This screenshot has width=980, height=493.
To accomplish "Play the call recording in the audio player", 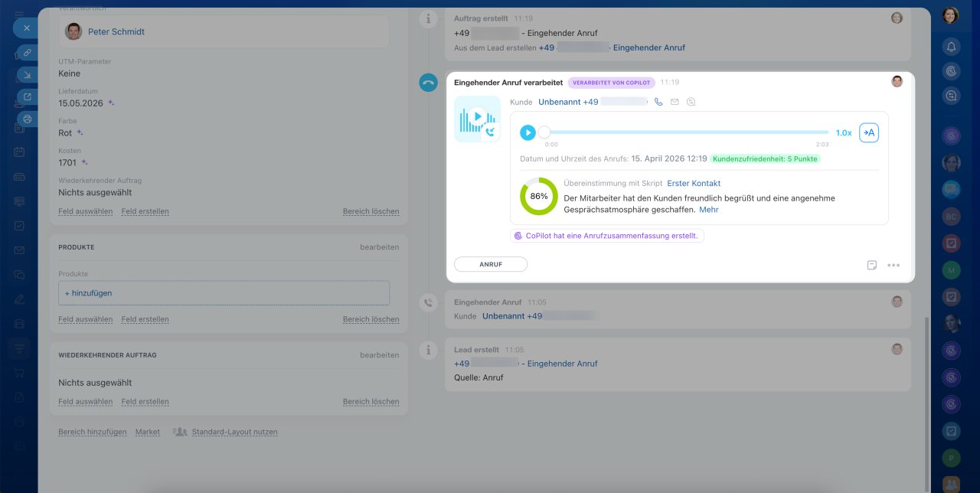I will [528, 132].
